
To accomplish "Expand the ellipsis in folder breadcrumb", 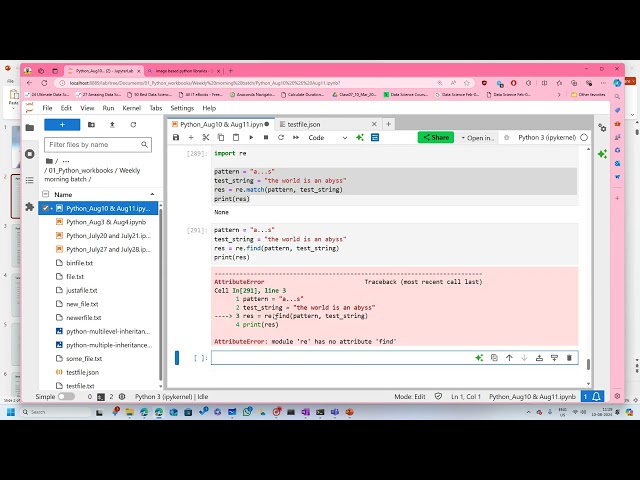I will pos(66,161).
